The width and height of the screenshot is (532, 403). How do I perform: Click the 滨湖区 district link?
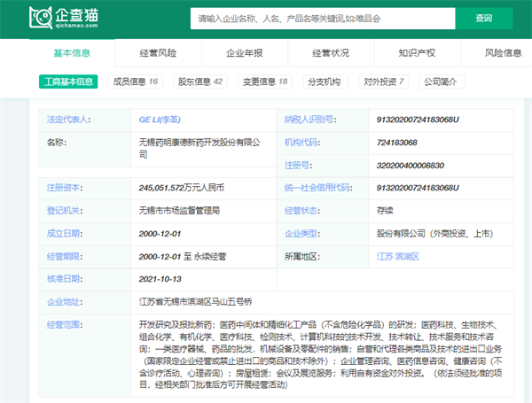[x=407, y=256]
